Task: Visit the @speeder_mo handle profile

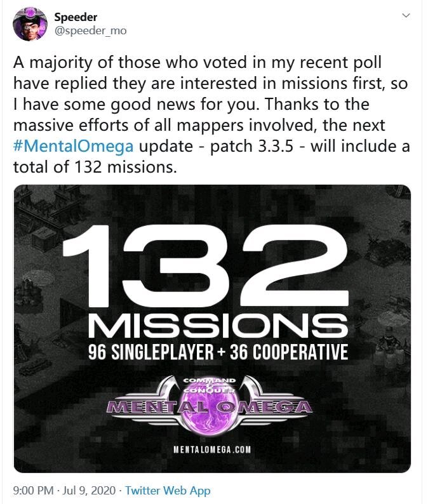Action: 90,31
